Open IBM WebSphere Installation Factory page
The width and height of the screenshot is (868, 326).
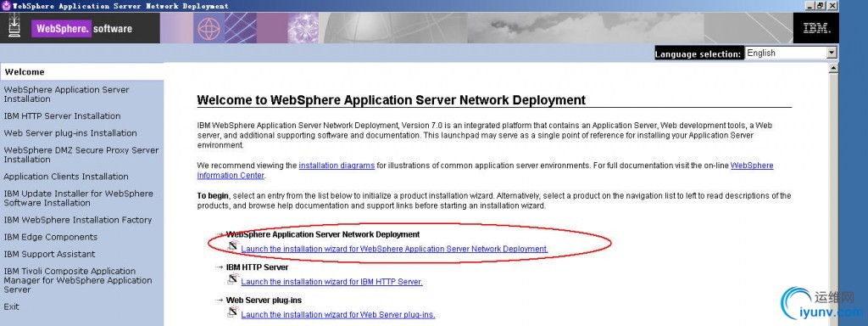pos(77,220)
